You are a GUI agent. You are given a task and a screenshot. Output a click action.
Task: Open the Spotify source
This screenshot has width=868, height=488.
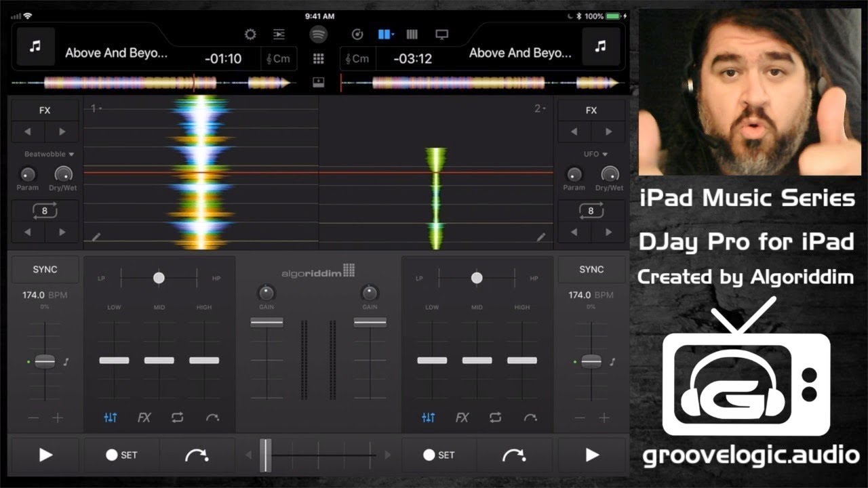point(318,35)
